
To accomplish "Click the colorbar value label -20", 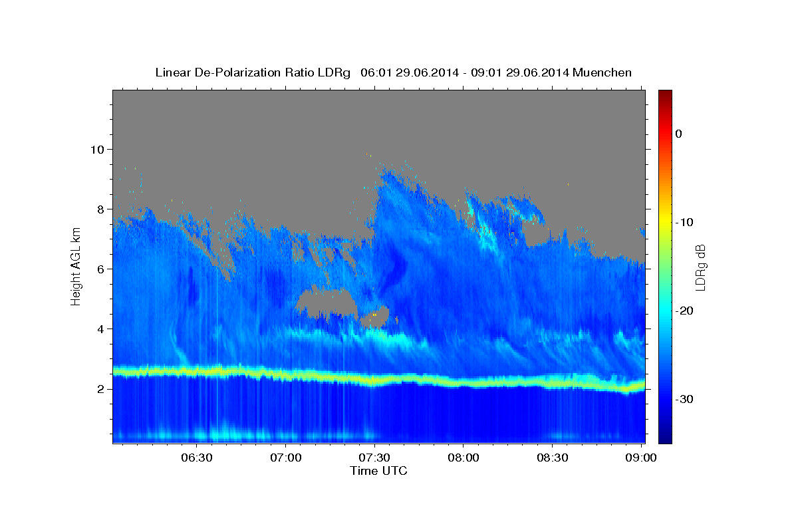I will pyautogui.click(x=684, y=311).
